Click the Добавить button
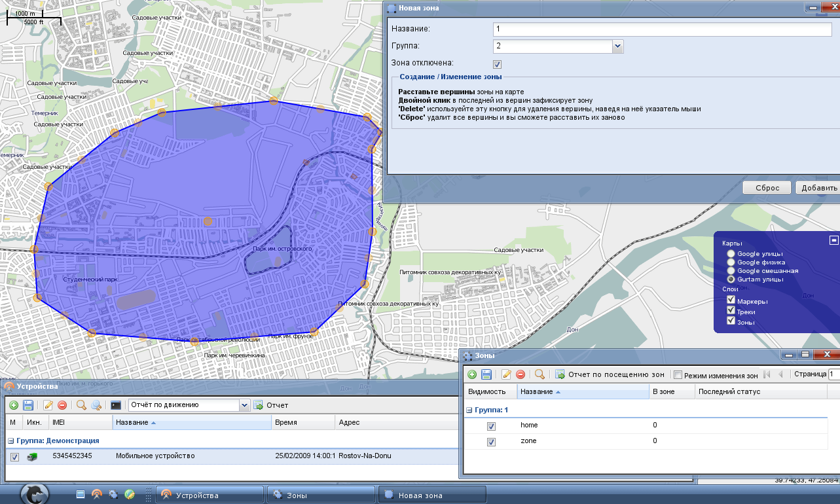 click(818, 188)
